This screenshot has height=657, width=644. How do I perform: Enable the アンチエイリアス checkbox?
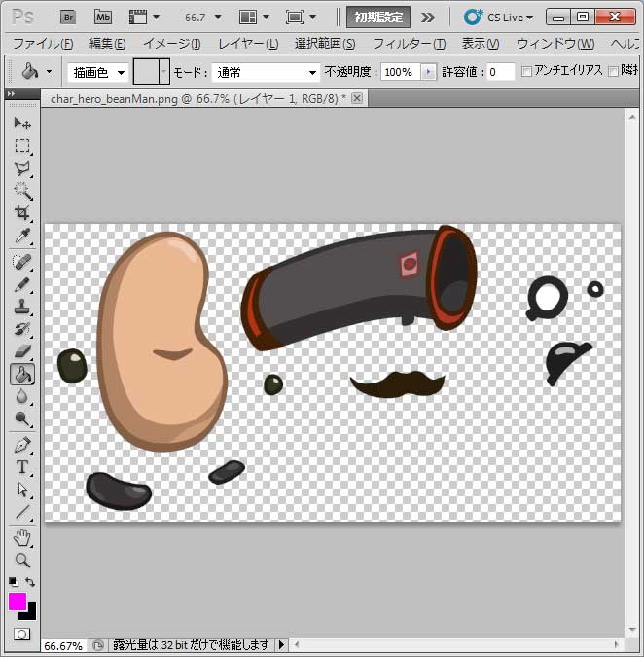pyautogui.click(x=526, y=72)
